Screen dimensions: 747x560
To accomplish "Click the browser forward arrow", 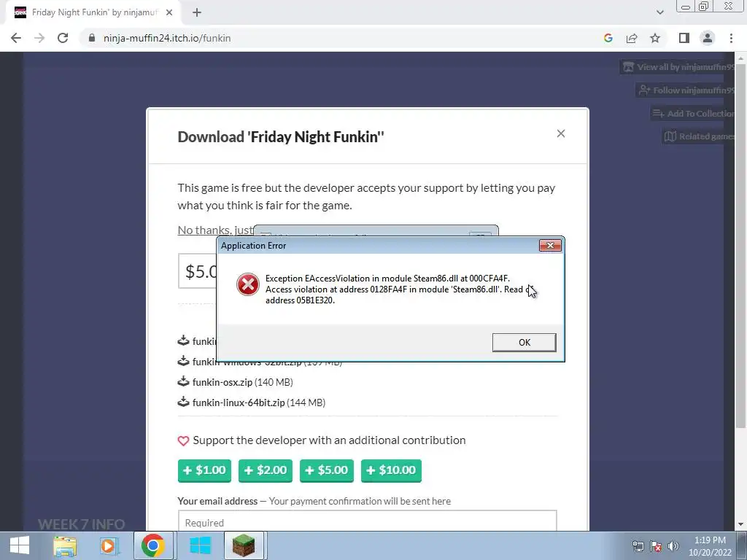I will 39,38.
